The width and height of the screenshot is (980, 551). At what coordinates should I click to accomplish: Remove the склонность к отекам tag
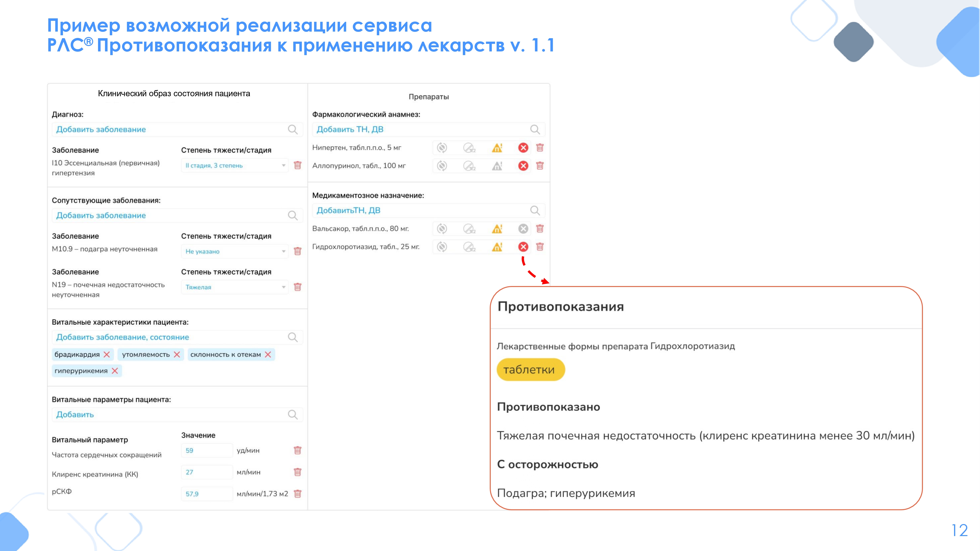268,354
